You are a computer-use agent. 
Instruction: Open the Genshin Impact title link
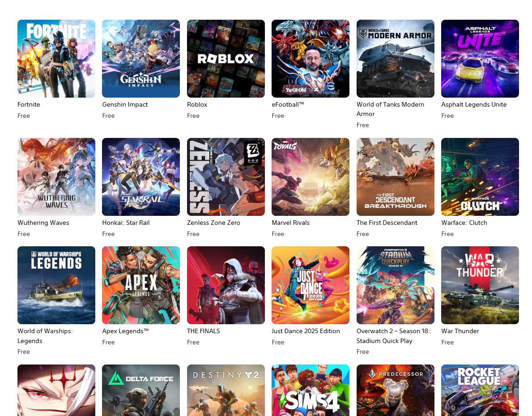[125, 105]
